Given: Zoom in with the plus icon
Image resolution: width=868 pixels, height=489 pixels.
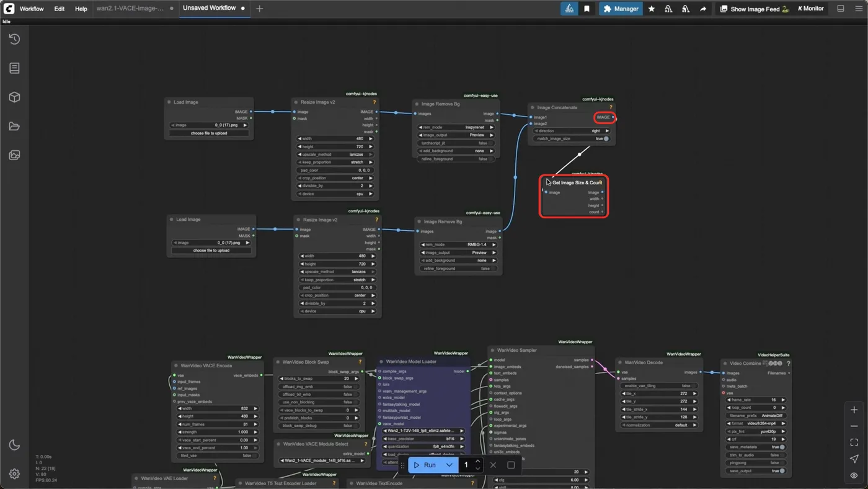Looking at the screenshot, I should point(854,410).
